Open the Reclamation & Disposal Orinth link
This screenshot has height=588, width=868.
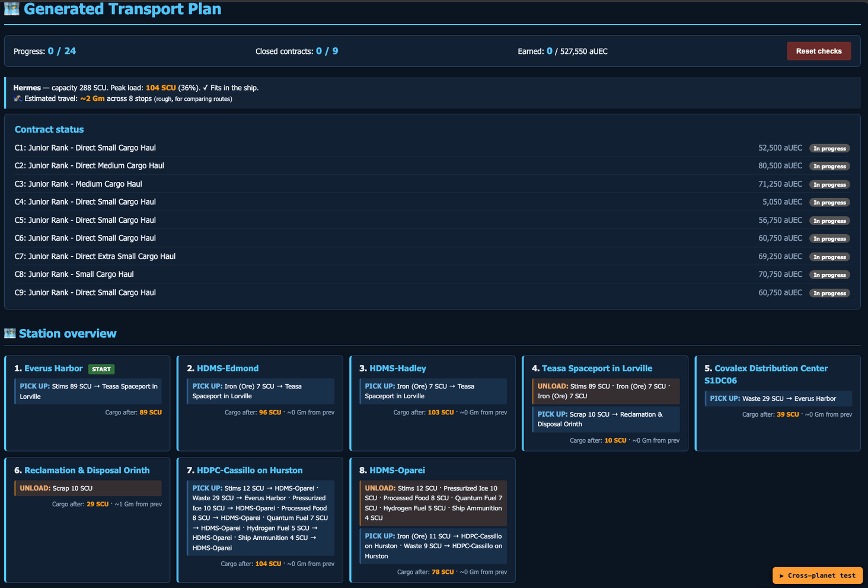(x=87, y=471)
